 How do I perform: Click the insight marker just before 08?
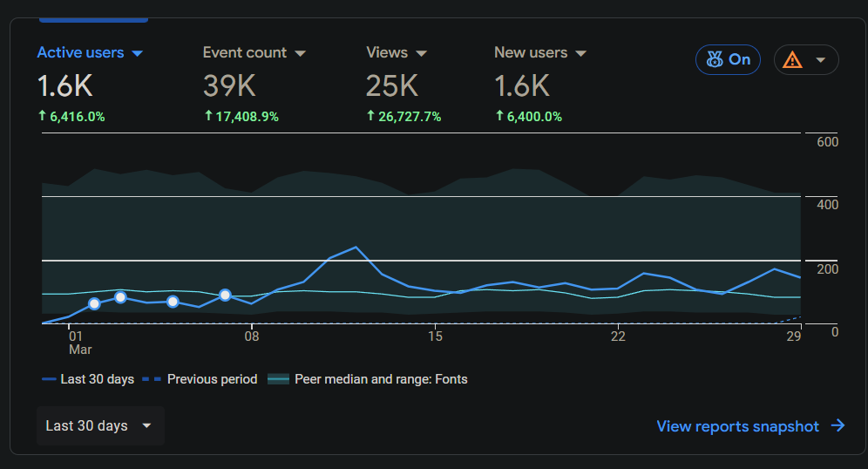point(225,296)
